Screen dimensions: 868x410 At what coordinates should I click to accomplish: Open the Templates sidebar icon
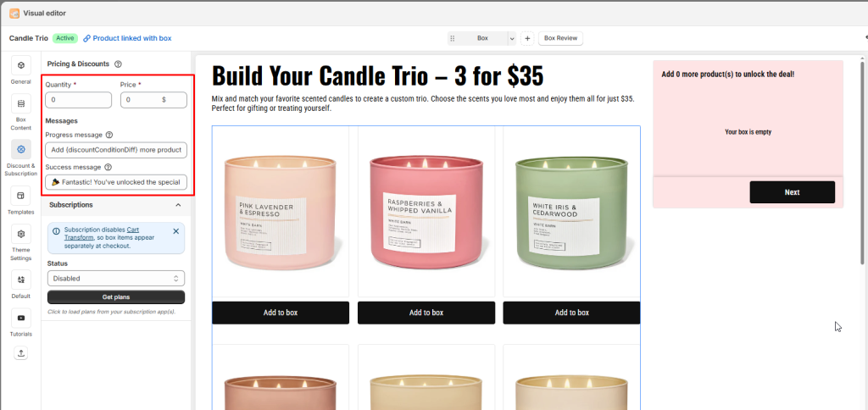(21, 196)
